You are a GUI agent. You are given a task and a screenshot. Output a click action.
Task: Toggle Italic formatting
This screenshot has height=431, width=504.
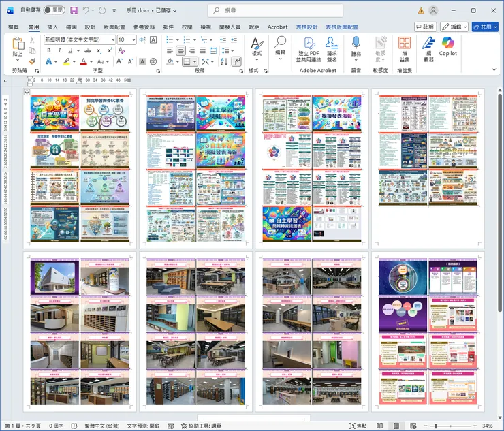tap(59, 50)
